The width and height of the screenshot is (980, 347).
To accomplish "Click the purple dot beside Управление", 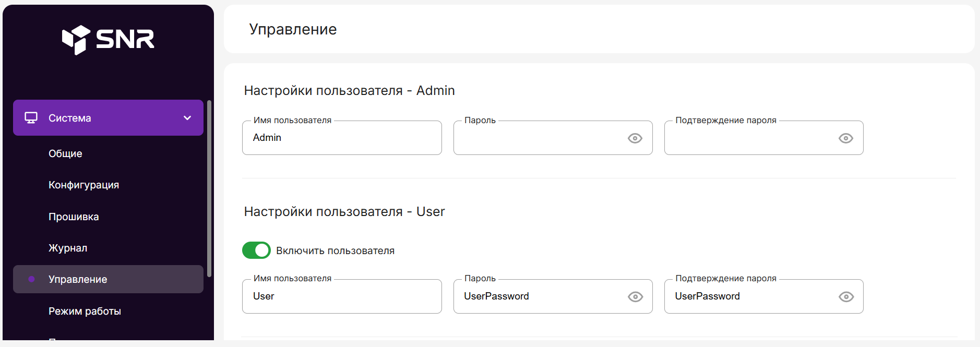I will click(31, 279).
